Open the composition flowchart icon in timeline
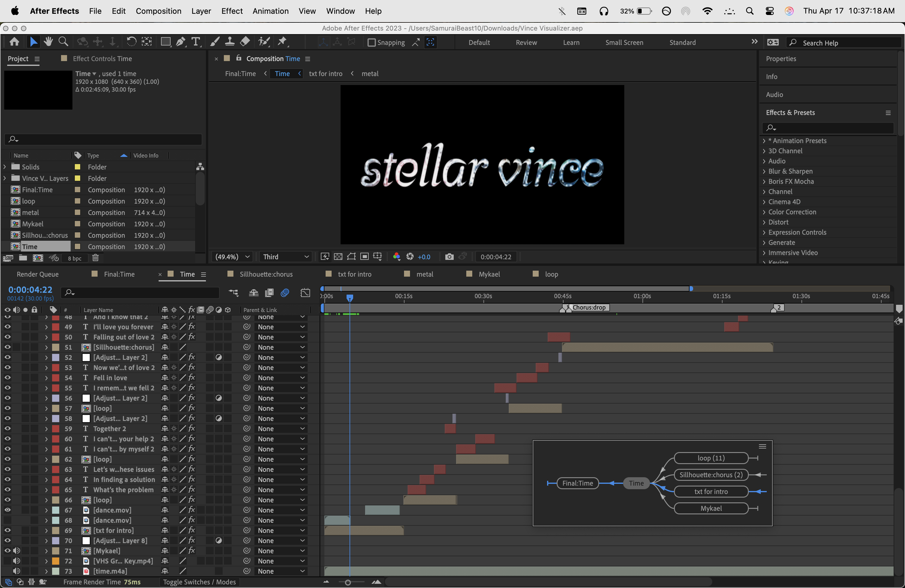This screenshot has height=588, width=905. point(233,293)
